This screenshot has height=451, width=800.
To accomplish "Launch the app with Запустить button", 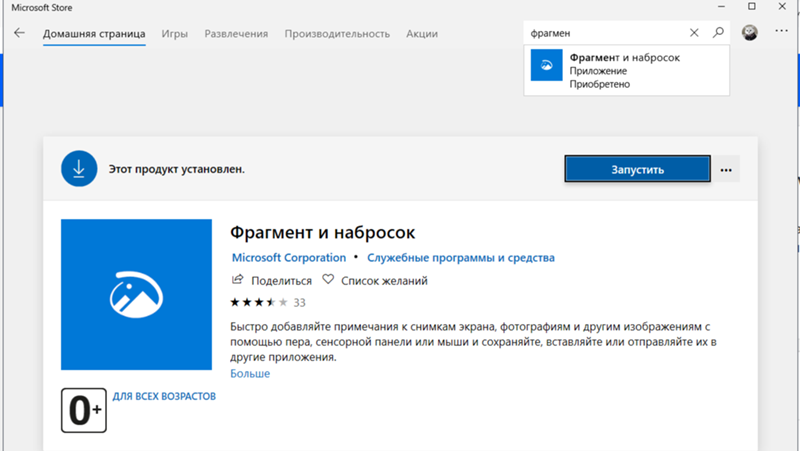I will 637,169.
